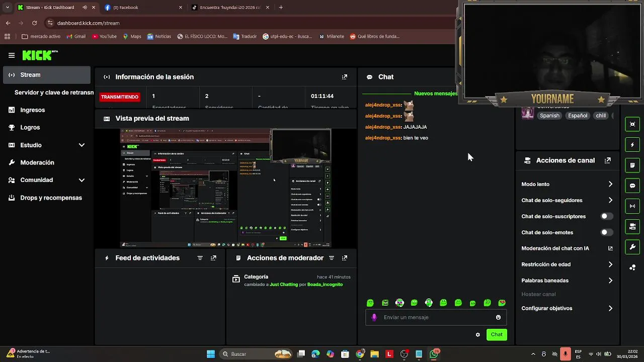Viewport: 644px width, 362px height.
Task: Insert the green emote wearing headphones
Action: tap(429, 303)
